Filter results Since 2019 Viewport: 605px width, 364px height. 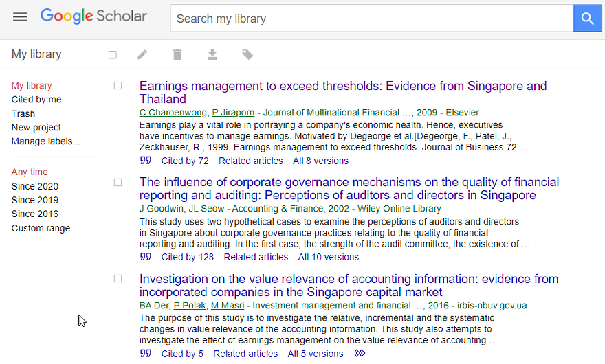[35, 200]
